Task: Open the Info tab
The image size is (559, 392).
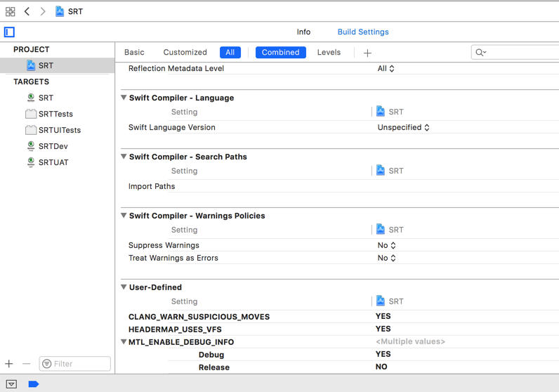Action: (303, 32)
